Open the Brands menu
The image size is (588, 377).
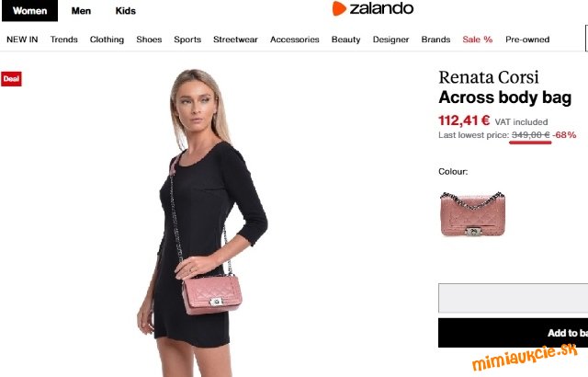click(435, 40)
